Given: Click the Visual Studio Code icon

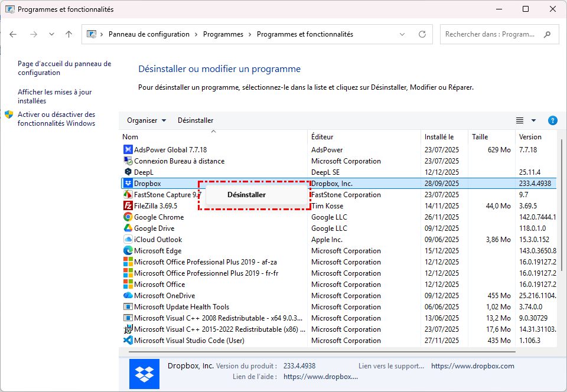Looking at the screenshot, I should point(128,341).
